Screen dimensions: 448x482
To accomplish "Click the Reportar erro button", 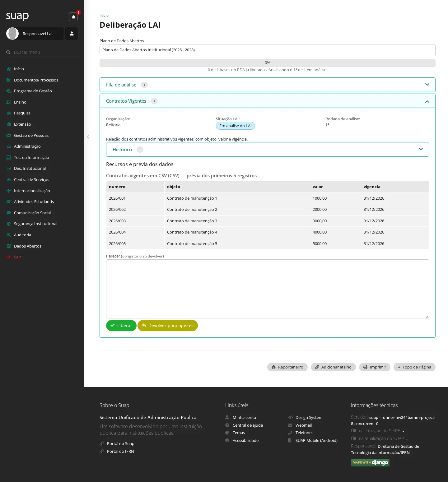I will click(287, 367).
